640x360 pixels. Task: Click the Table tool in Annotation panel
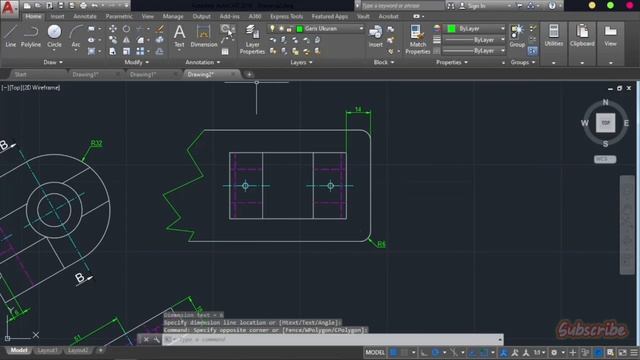(225, 51)
